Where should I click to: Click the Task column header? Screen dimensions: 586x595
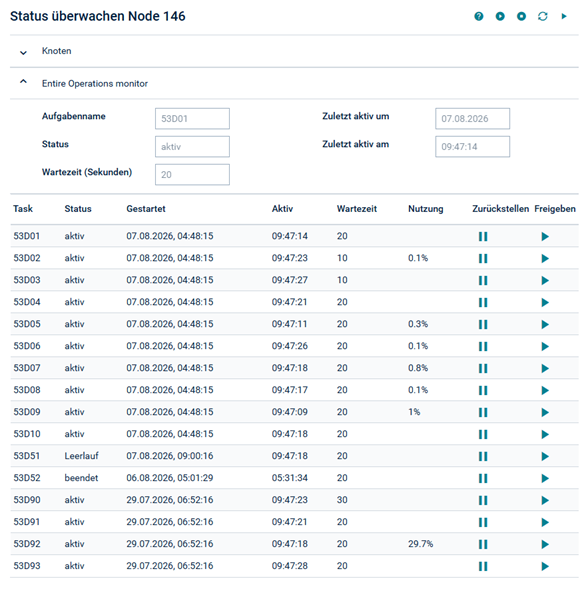click(23, 209)
